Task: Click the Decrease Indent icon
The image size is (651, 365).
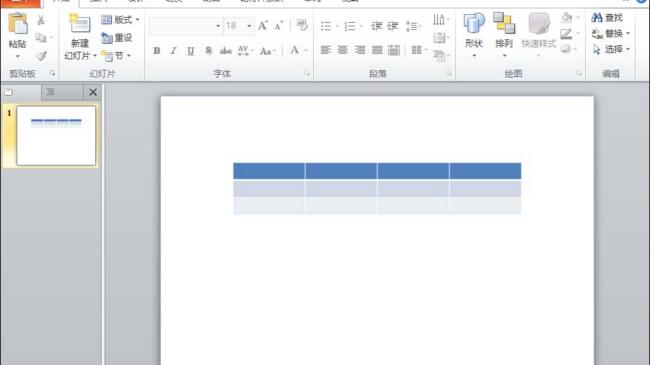Action: pos(377,26)
